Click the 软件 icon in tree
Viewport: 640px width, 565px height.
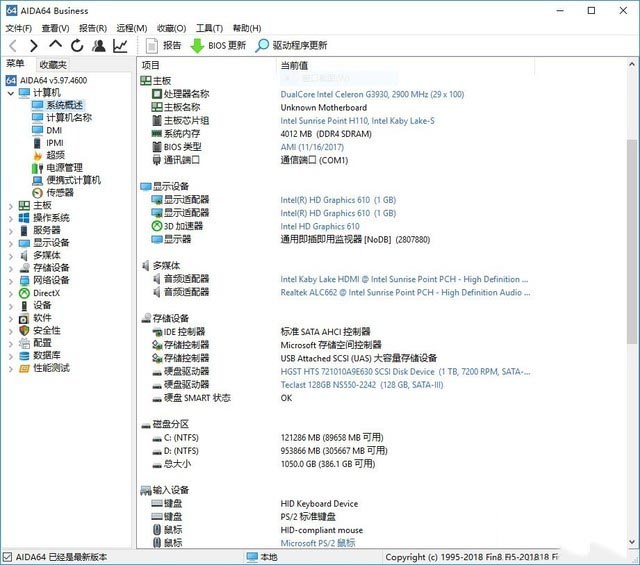[x=24, y=318]
